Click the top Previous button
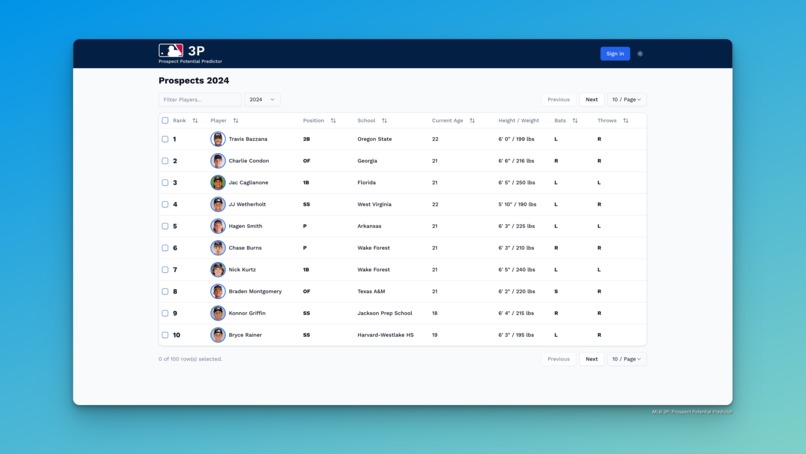This screenshot has height=454, width=806. (x=559, y=99)
